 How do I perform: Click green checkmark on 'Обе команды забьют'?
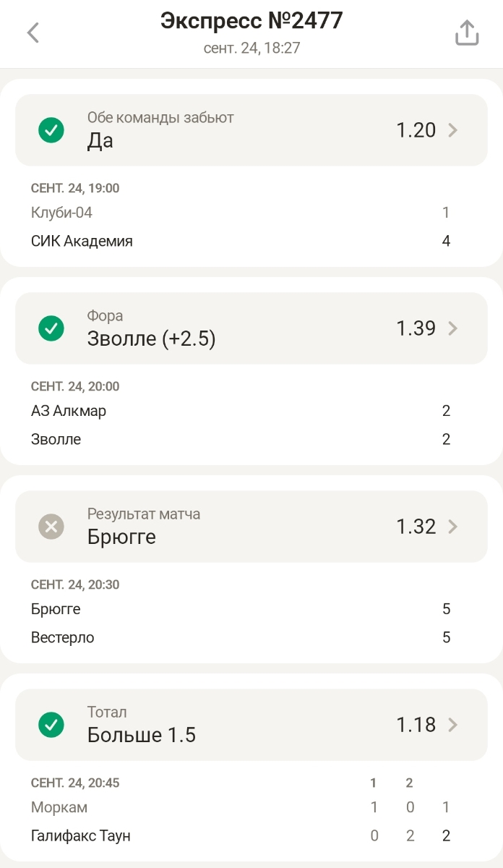click(51, 130)
